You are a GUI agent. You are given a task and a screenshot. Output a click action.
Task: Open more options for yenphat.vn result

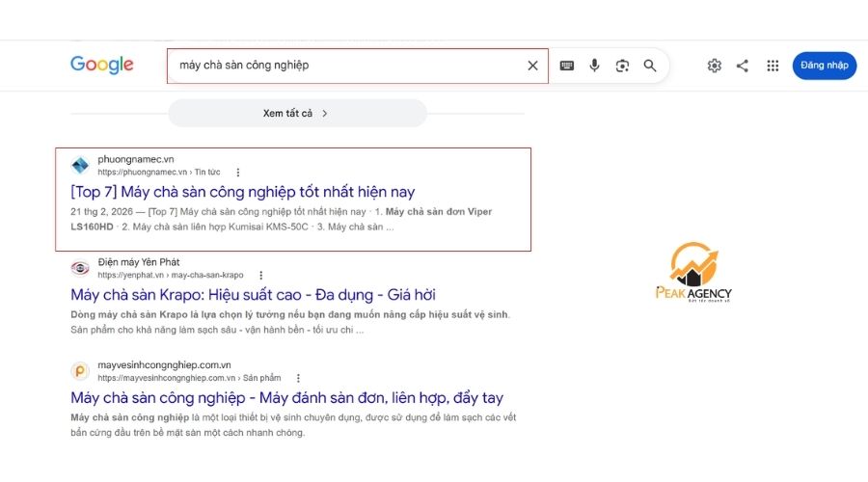point(260,275)
